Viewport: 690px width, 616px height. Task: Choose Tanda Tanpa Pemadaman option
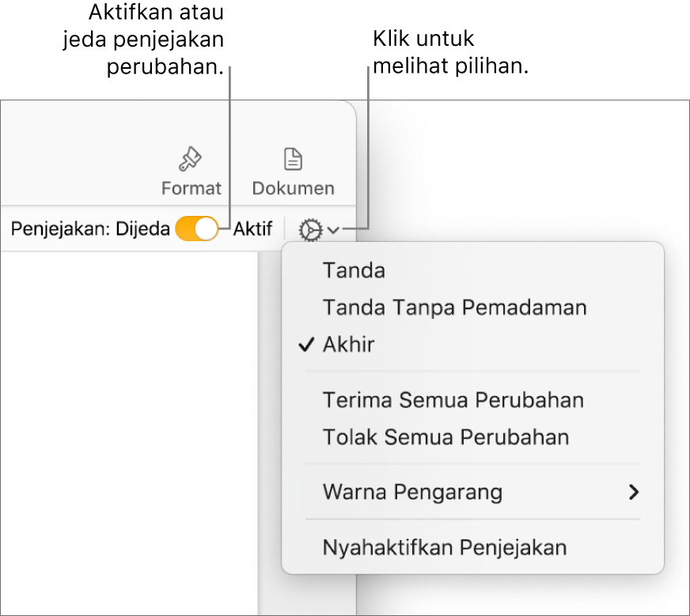tap(472, 308)
